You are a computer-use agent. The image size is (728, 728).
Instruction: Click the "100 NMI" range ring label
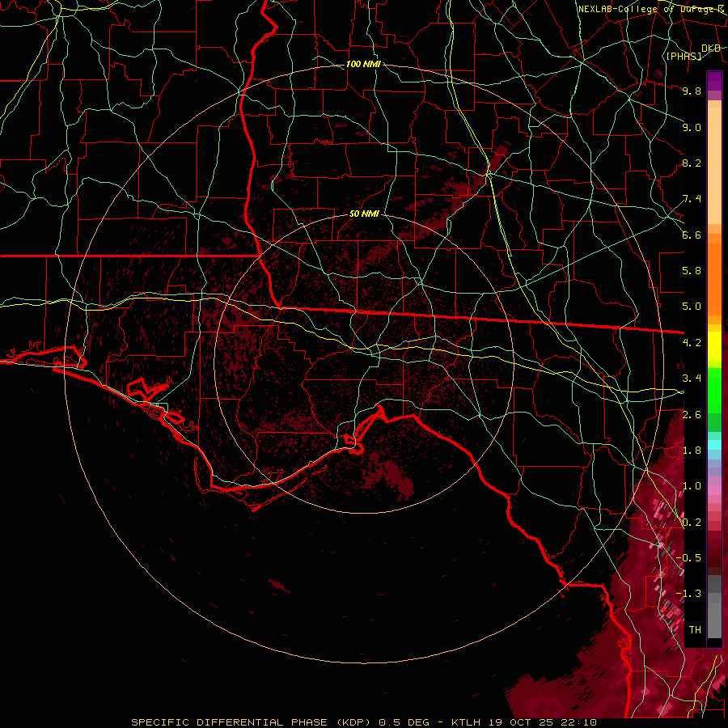(x=363, y=64)
